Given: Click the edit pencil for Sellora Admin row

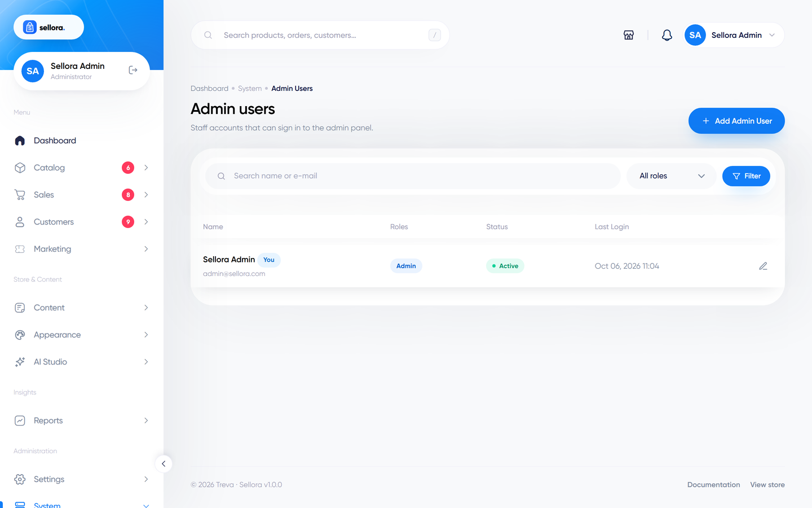Looking at the screenshot, I should point(763,266).
